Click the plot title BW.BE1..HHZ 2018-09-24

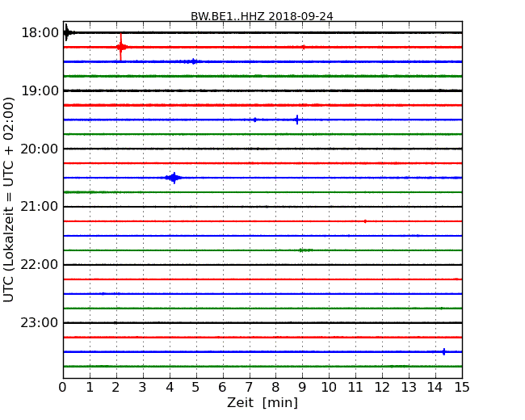262,16
